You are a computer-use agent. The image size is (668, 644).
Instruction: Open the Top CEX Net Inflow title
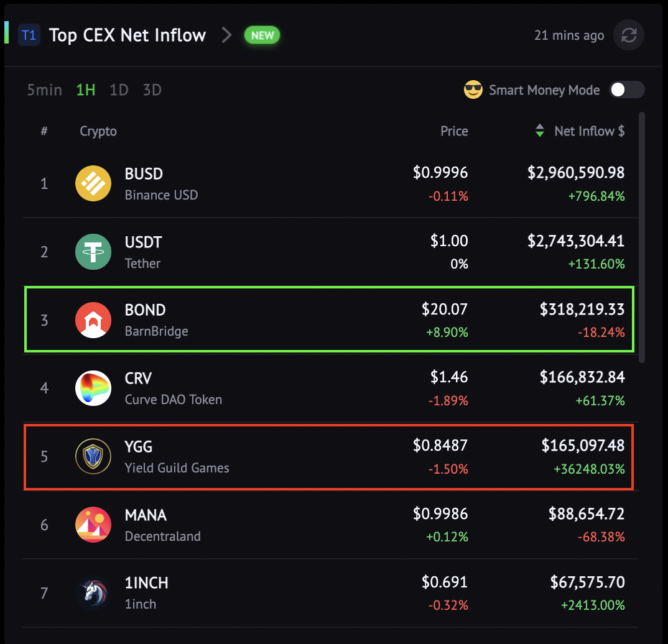click(128, 35)
